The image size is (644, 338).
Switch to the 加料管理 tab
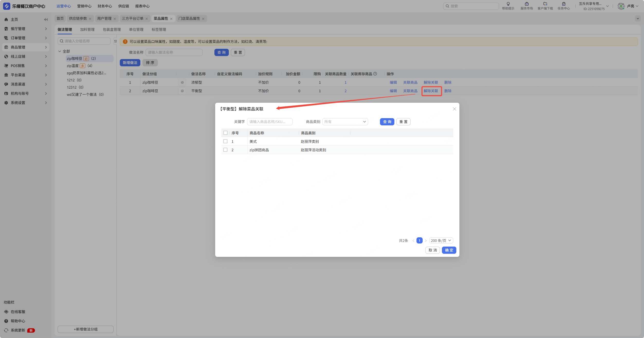[87, 30]
